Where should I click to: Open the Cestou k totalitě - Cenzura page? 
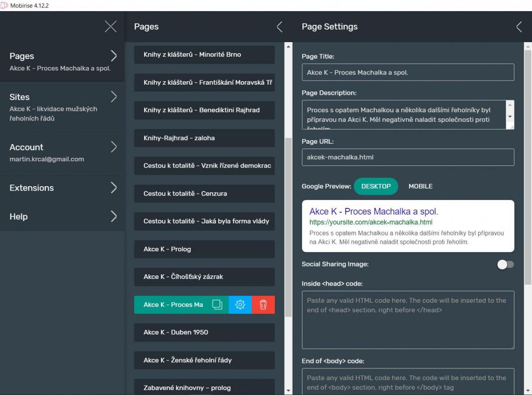[204, 194]
